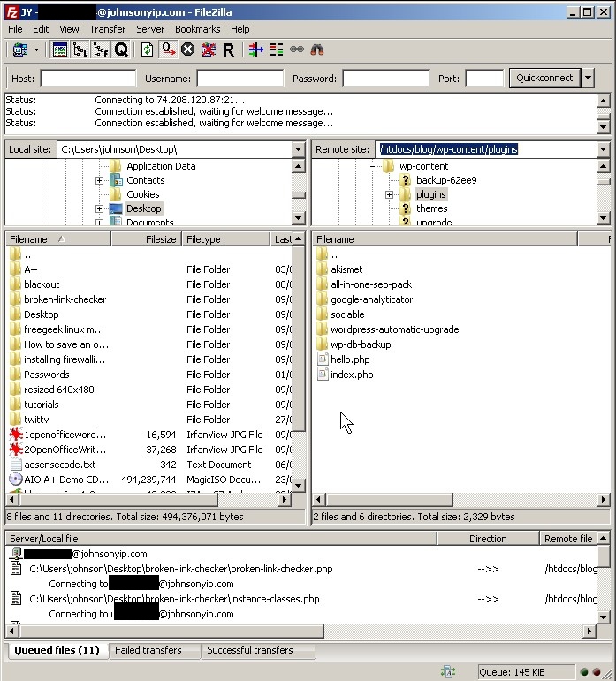Screen dimensions: 616x681
Task: Open directory listing filters dialog
Action: (256, 50)
